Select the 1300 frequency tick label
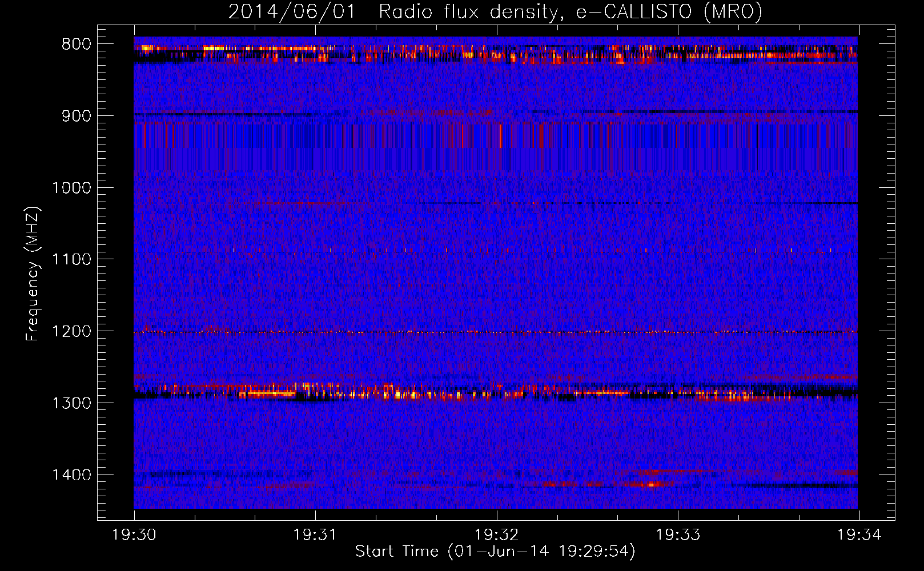The height and width of the screenshot is (571, 924). [71, 403]
